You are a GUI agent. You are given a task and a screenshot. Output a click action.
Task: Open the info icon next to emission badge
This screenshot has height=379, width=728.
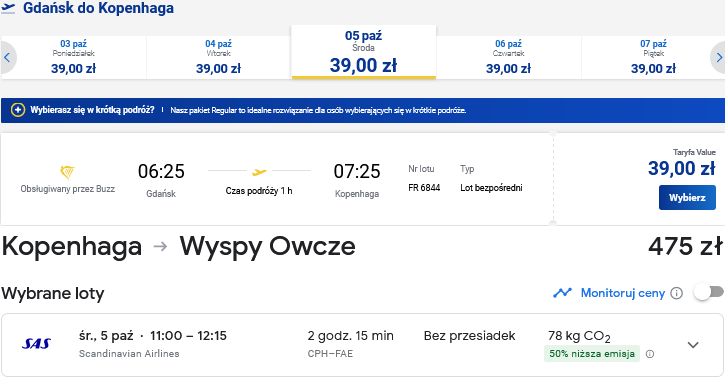[x=650, y=354]
